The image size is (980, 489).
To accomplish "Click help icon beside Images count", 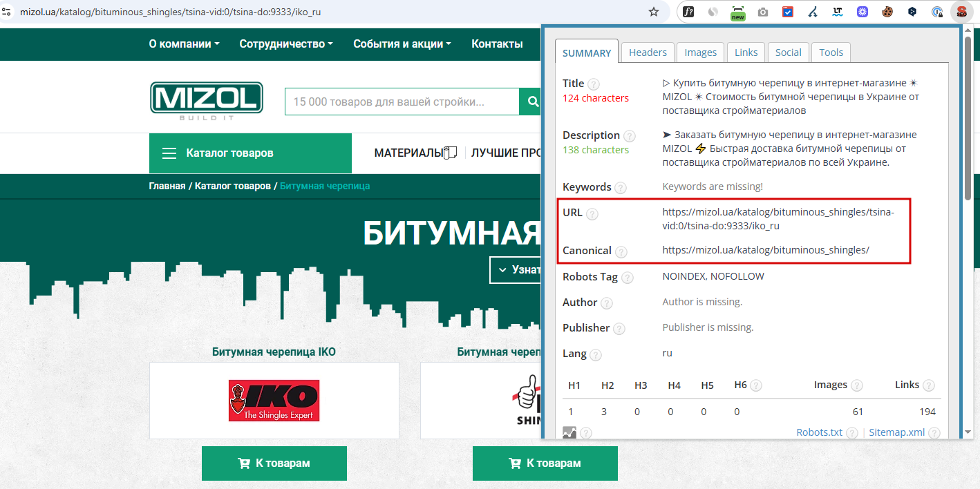I will (x=856, y=385).
